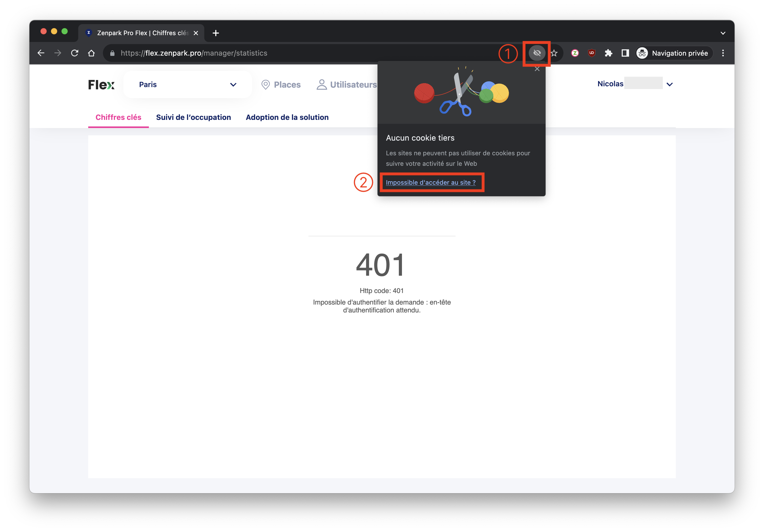Open the third-party cookie blocked eye icon
Screen dimensions: 764x532
coord(537,53)
